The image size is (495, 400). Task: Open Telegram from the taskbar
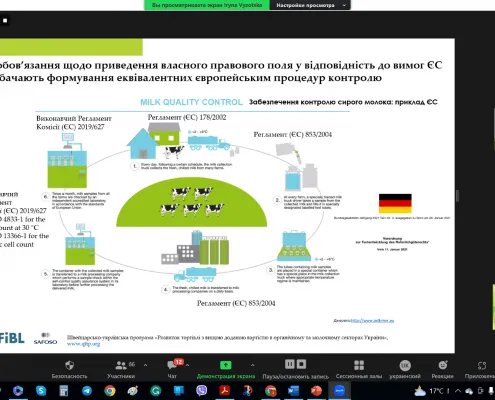(87, 391)
